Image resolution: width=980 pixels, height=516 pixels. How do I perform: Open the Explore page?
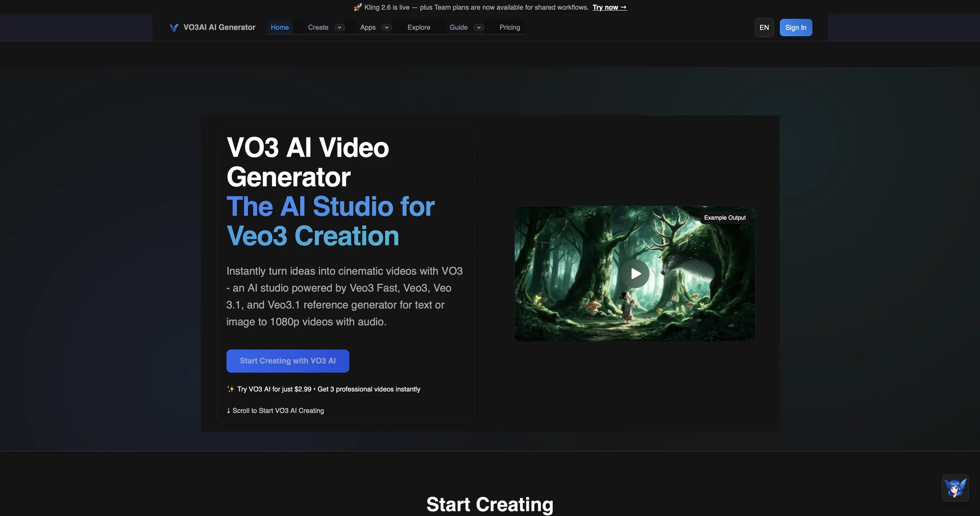click(419, 28)
